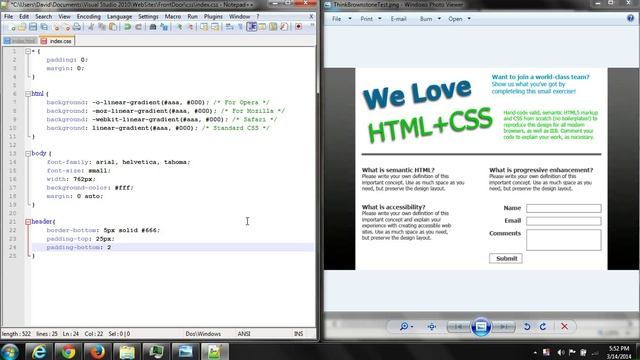Rotate the photo clockwise
Screen dimensions: 640x360
click(x=543, y=327)
